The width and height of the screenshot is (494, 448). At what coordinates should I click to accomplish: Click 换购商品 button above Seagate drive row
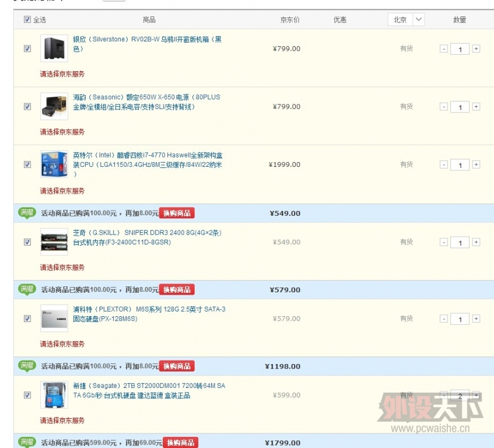coord(177,366)
